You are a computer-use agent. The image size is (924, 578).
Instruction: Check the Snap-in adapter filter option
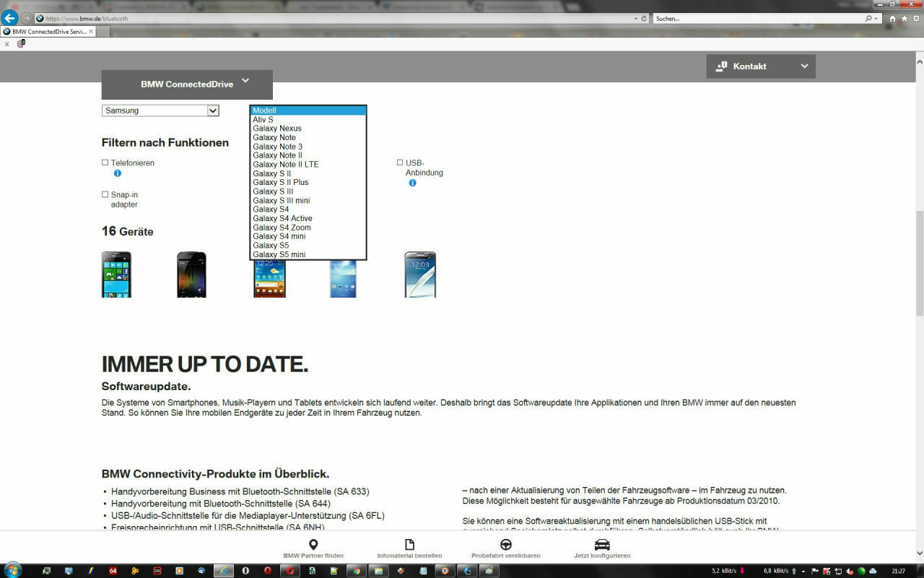(x=105, y=194)
